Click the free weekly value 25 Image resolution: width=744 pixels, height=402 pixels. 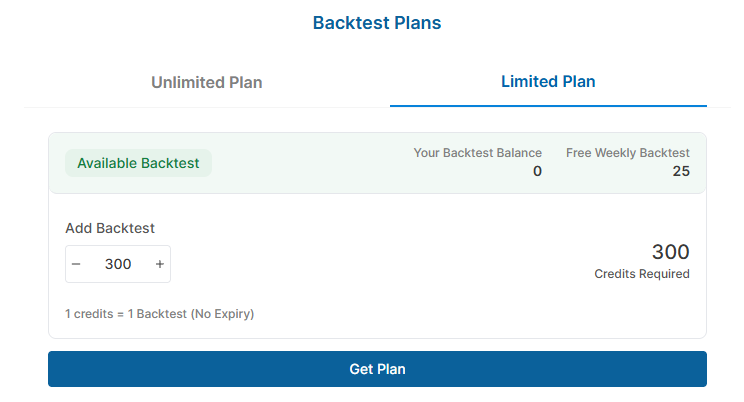coord(681,171)
